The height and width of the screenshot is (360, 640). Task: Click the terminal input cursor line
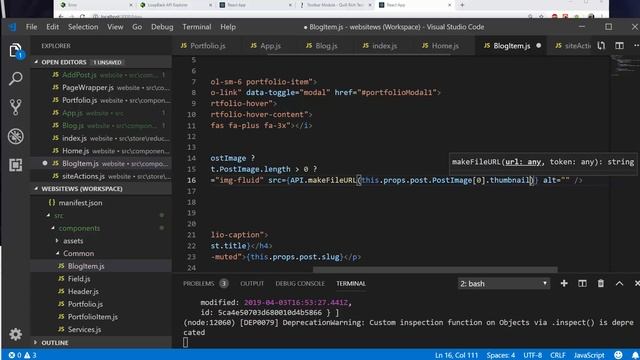186,342
